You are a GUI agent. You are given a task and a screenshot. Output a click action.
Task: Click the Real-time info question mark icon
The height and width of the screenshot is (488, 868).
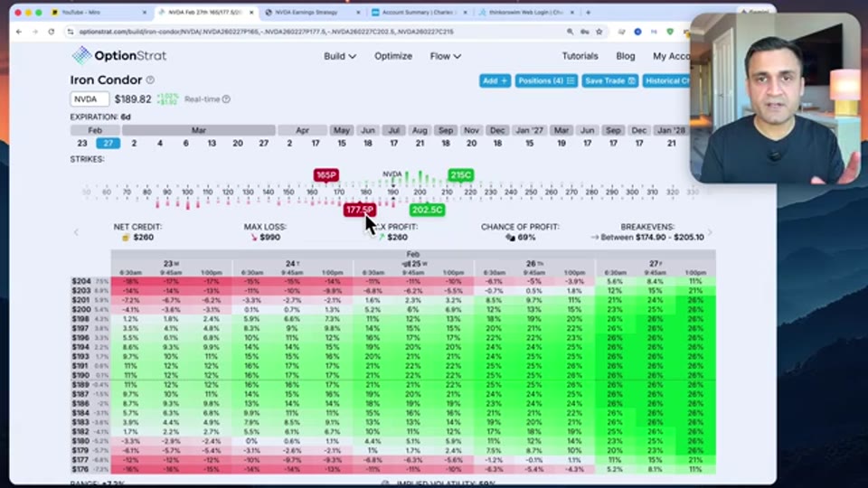click(x=226, y=99)
